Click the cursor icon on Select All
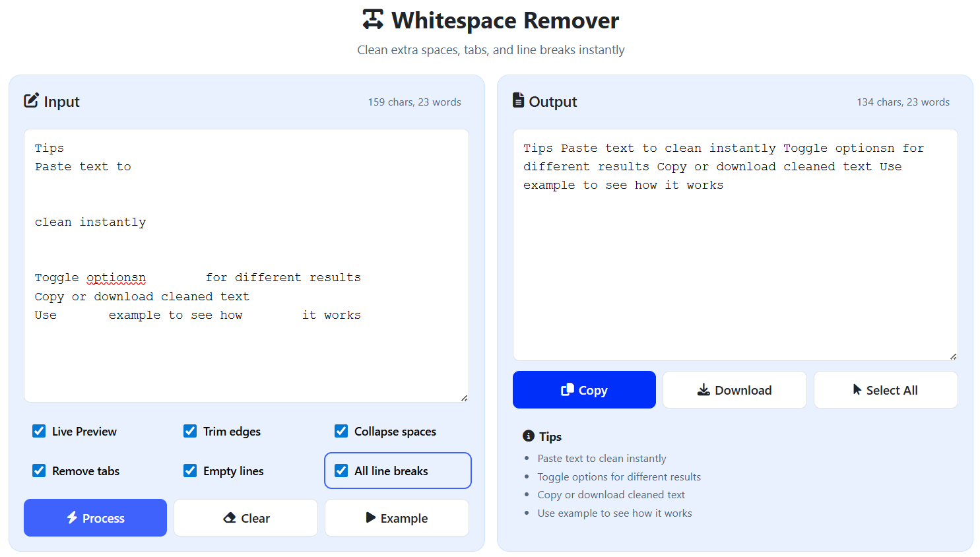Image resolution: width=980 pixels, height=557 pixels. [x=857, y=389]
